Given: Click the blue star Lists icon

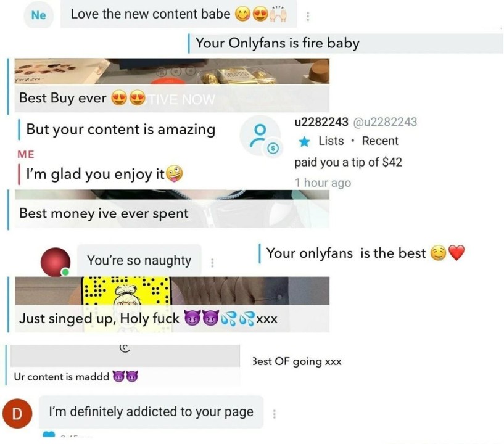Looking at the screenshot, I should coord(304,141).
